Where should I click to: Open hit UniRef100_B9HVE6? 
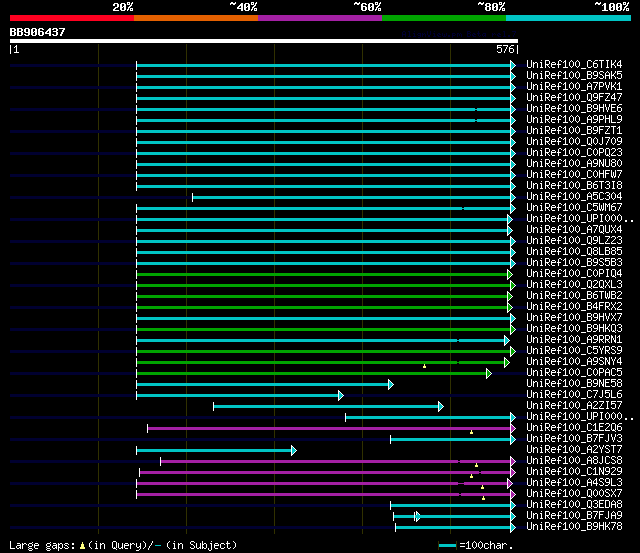tap(574, 109)
